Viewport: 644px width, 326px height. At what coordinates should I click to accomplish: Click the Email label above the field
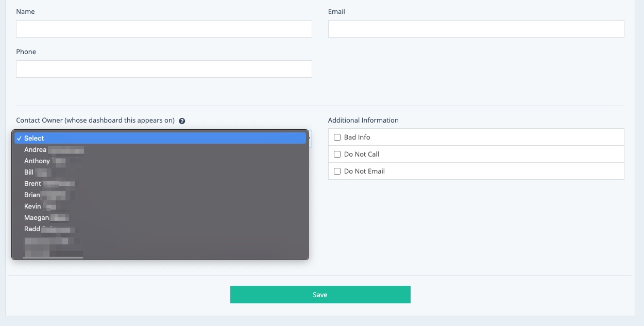336,11
